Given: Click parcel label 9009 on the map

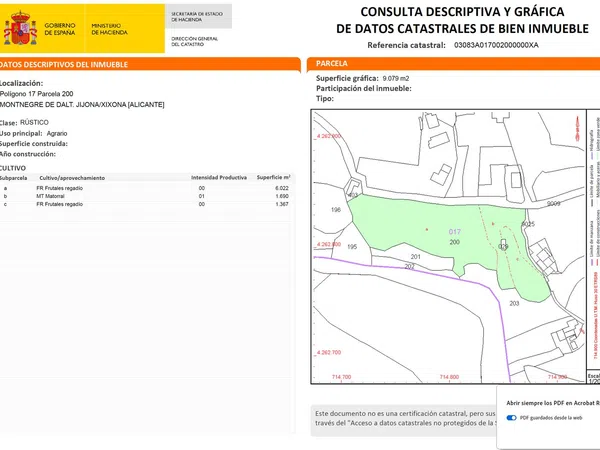Looking at the screenshot, I should pos(554,204).
